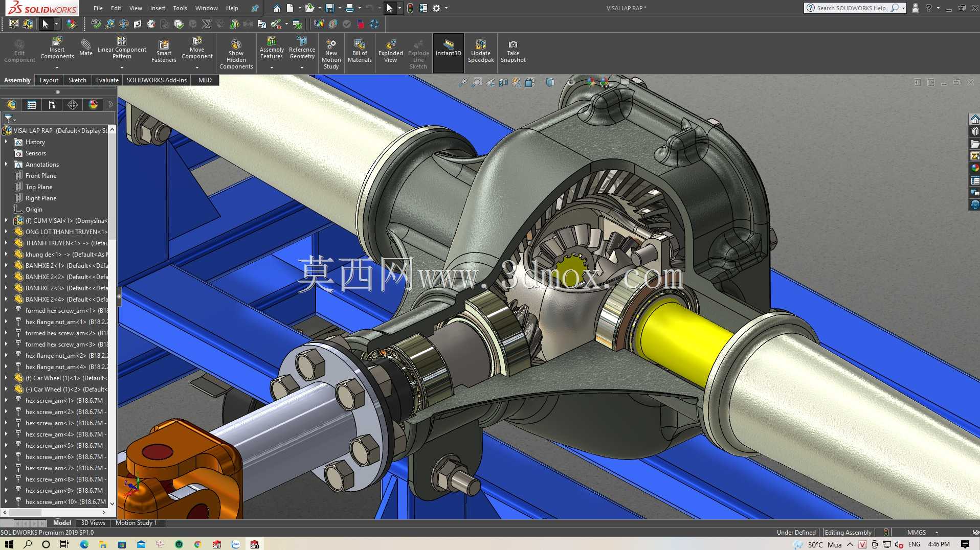Click Show Hidden Components

pyautogui.click(x=236, y=53)
